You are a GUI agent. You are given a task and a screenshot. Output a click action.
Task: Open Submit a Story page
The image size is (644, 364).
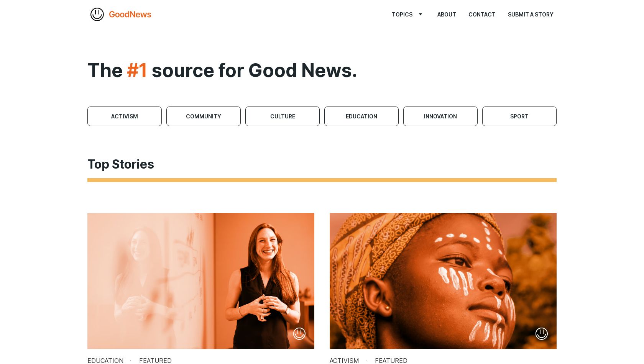[531, 15]
